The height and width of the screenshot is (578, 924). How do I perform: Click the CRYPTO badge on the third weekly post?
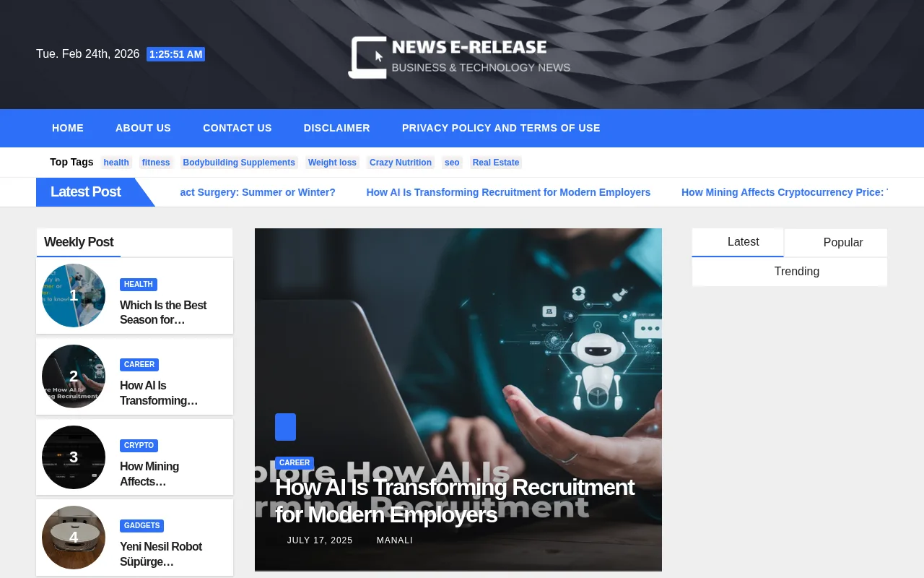coord(139,445)
